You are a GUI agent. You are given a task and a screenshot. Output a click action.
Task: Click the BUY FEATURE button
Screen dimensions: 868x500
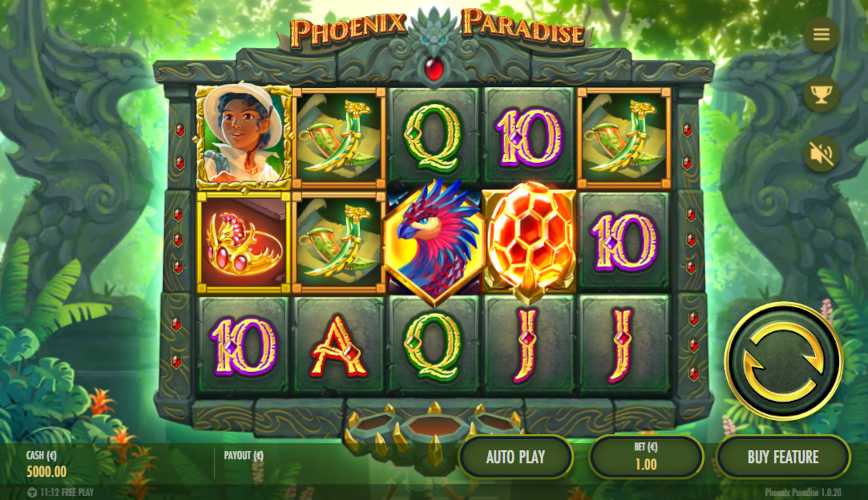pos(783,457)
